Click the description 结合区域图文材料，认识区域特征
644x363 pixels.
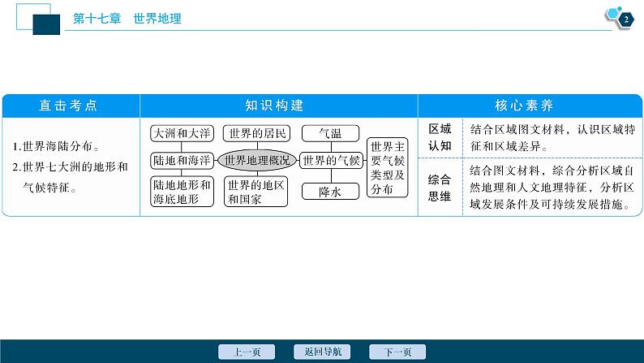[553, 138]
